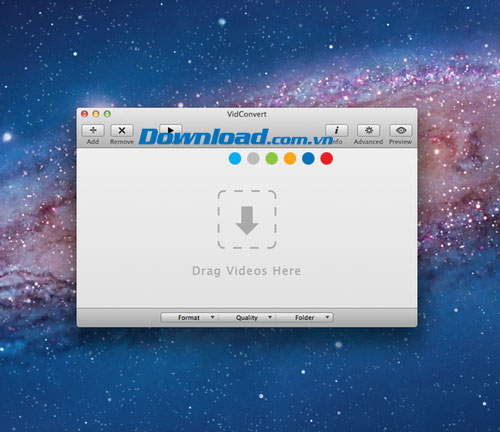Select the orange color dot
The height and width of the screenshot is (432, 500).
pos(290,158)
